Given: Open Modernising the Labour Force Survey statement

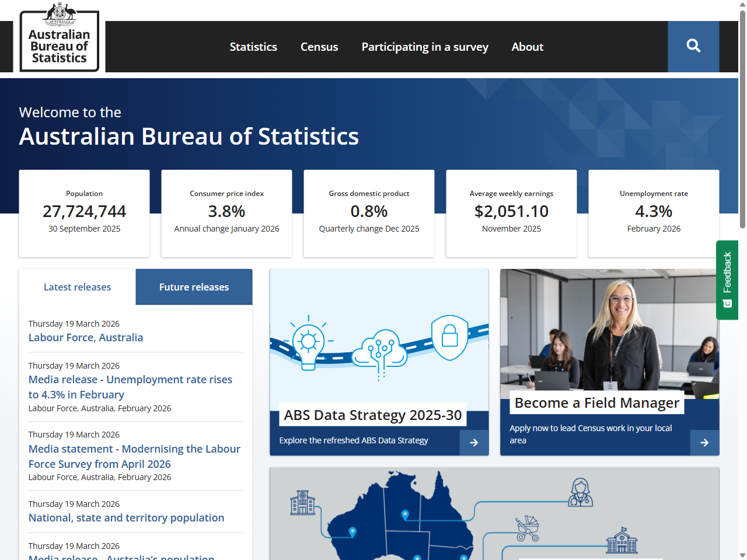Looking at the screenshot, I should pos(134,456).
